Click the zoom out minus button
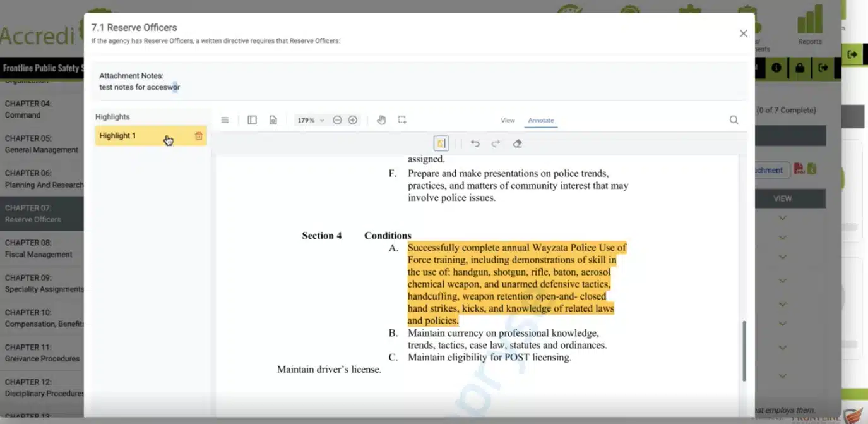 click(337, 120)
